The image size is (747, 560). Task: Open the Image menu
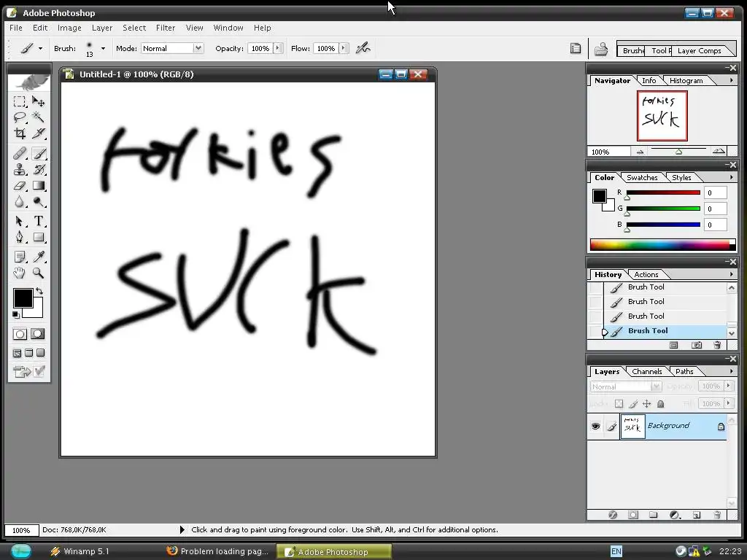69,28
